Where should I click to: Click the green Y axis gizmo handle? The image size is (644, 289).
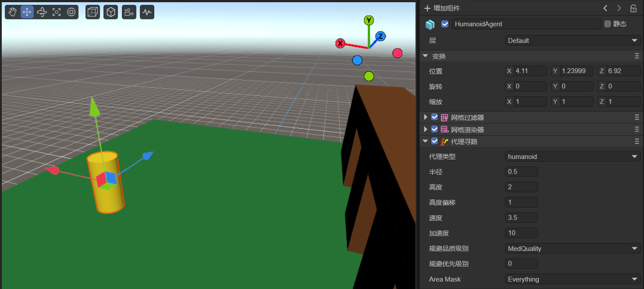(369, 21)
